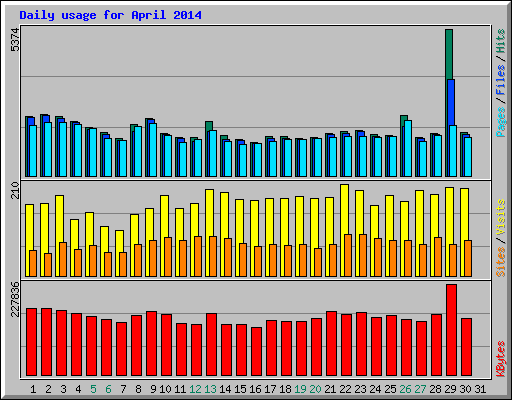Image resolution: width=512 pixels, height=400 pixels.
Task: Click day label 6 on the x-axis
Action: (108, 389)
